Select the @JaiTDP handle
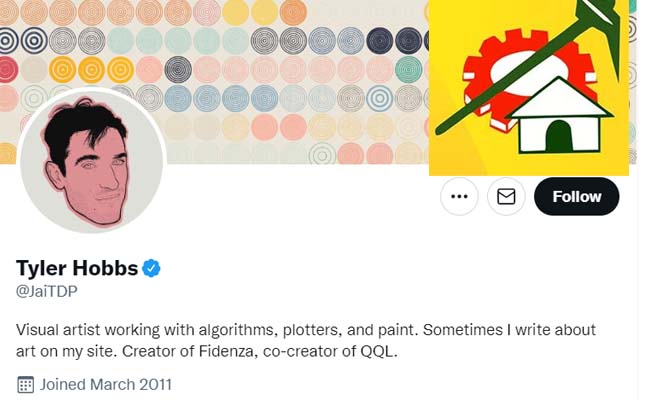The width and height of the screenshot is (650, 400). click(47, 291)
